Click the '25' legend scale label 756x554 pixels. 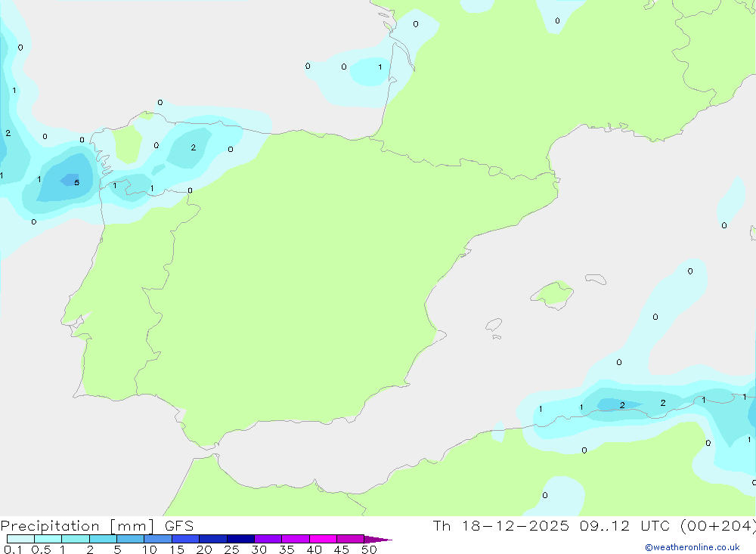click(x=231, y=549)
